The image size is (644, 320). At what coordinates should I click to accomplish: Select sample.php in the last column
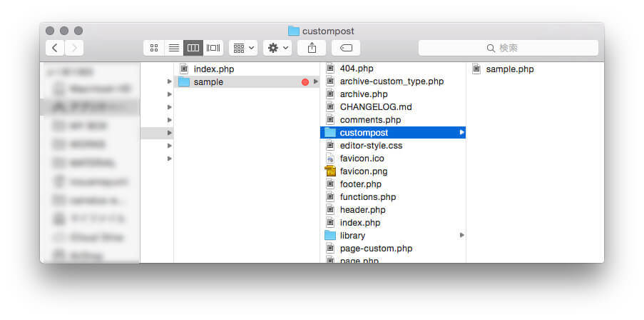[x=535, y=69]
